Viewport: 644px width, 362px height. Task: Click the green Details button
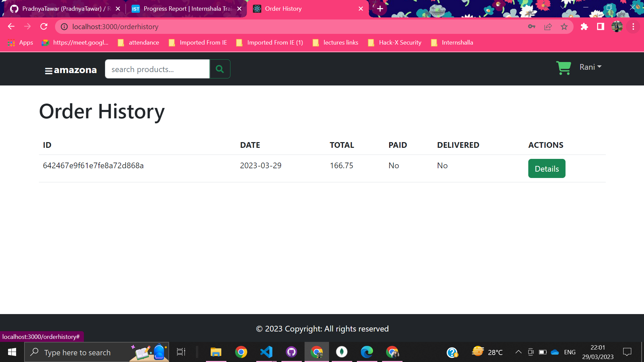[x=547, y=169]
